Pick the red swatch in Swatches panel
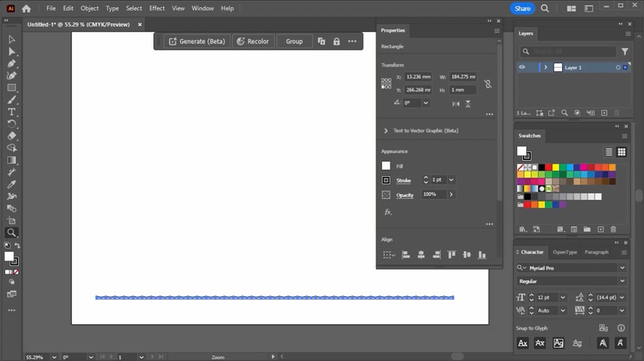This screenshot has width=644, height=361. pos(550,167)
